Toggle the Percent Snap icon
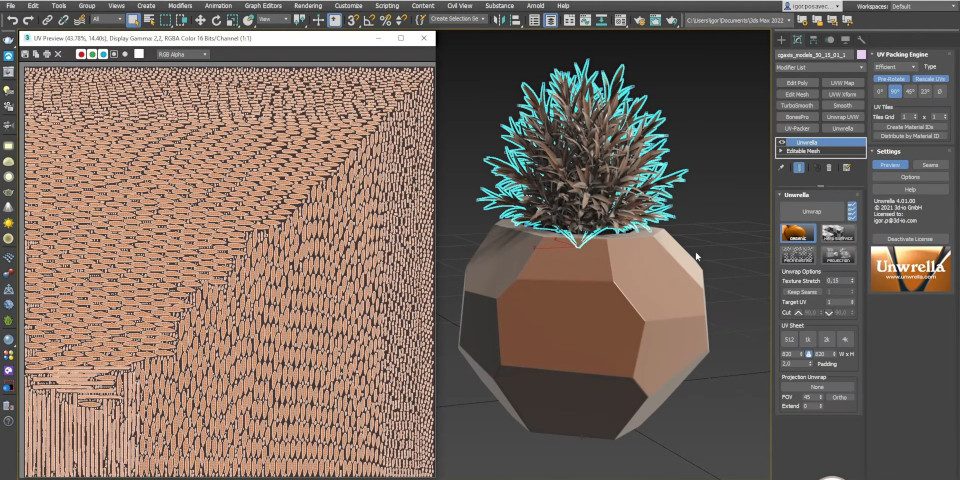Screen dimensions: 960x480 (385, 20)
